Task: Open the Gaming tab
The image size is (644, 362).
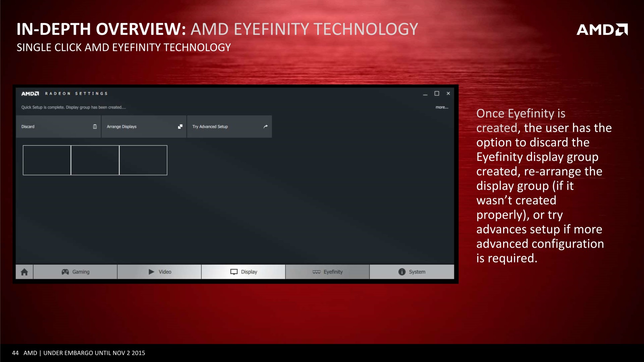Action: [x=81, y=272]
